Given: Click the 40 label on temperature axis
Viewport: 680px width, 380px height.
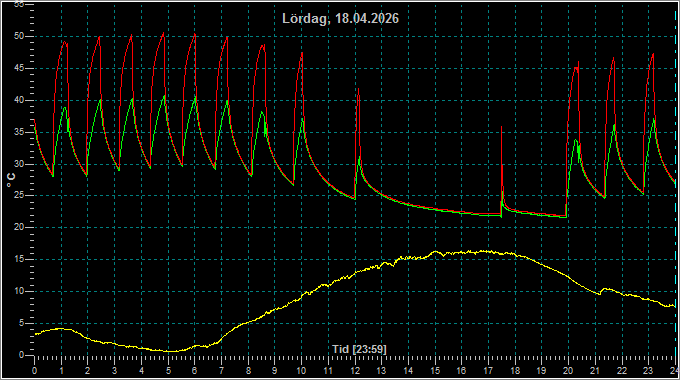Looking at the screenshot, I should point(19,100).
